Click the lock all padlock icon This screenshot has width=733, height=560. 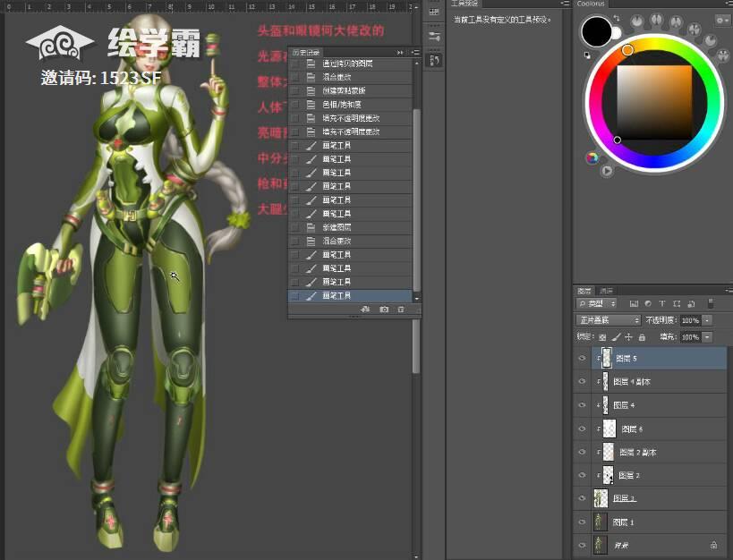pyautogui.click(x=642, y=337)
